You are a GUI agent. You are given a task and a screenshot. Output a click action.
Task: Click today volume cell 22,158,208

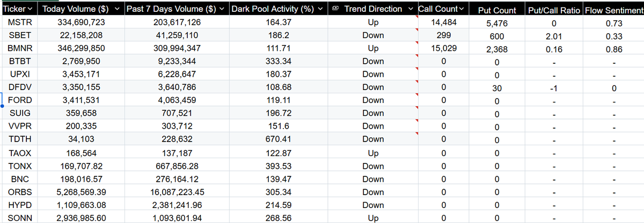(81, 35)
